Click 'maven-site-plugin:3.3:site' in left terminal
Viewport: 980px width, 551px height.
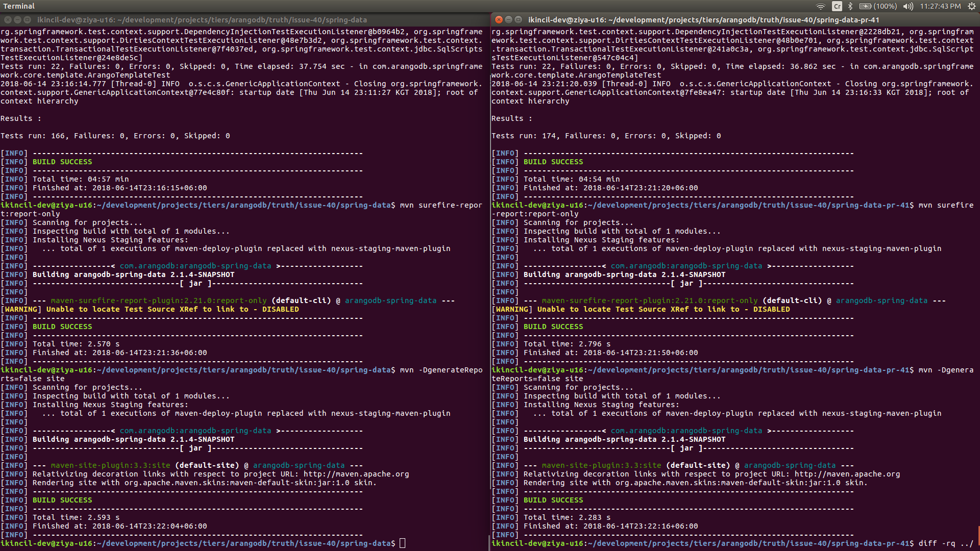(x=111, y=465)
